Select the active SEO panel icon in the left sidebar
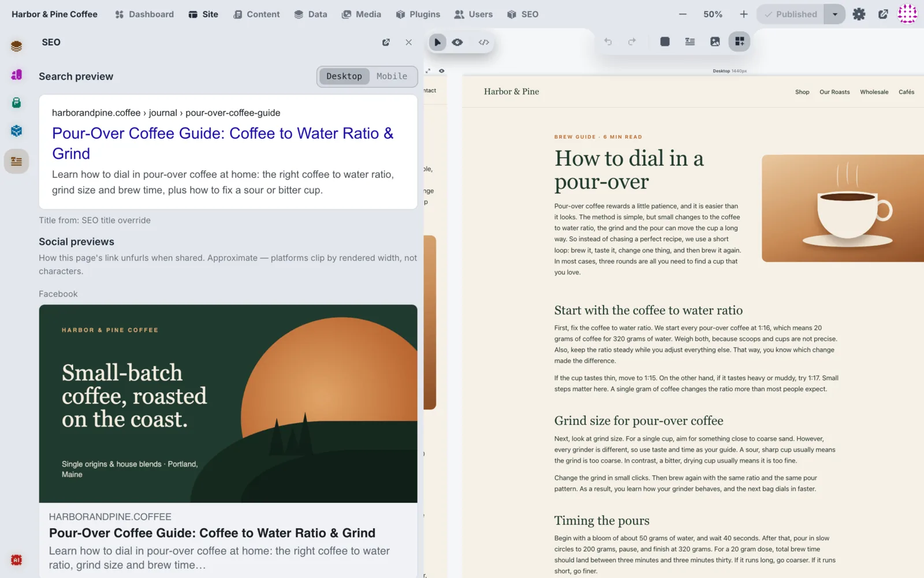Image resolution: width=924 pixels, height=578 pixels. click(x=16, y=162)
